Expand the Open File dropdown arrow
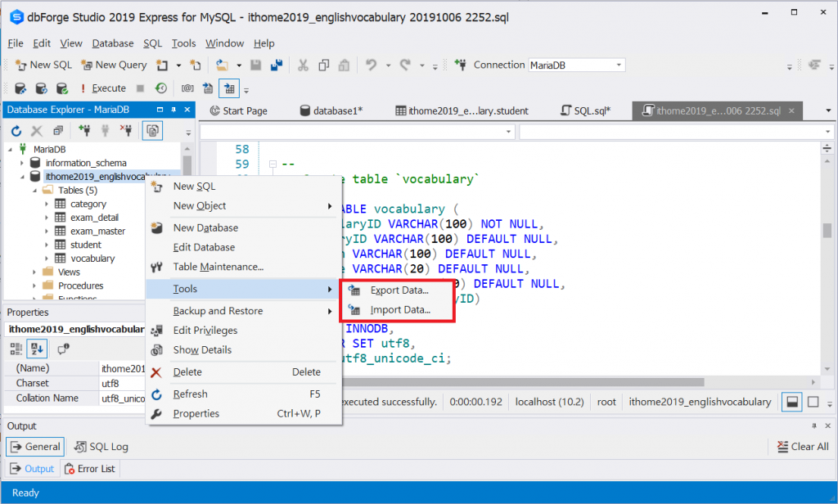 (239, 65)
